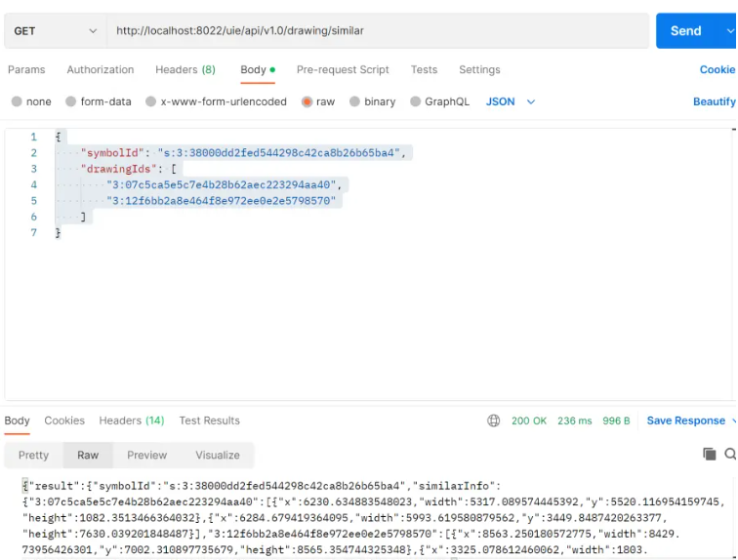Click the Beautify link

(714, 101)
